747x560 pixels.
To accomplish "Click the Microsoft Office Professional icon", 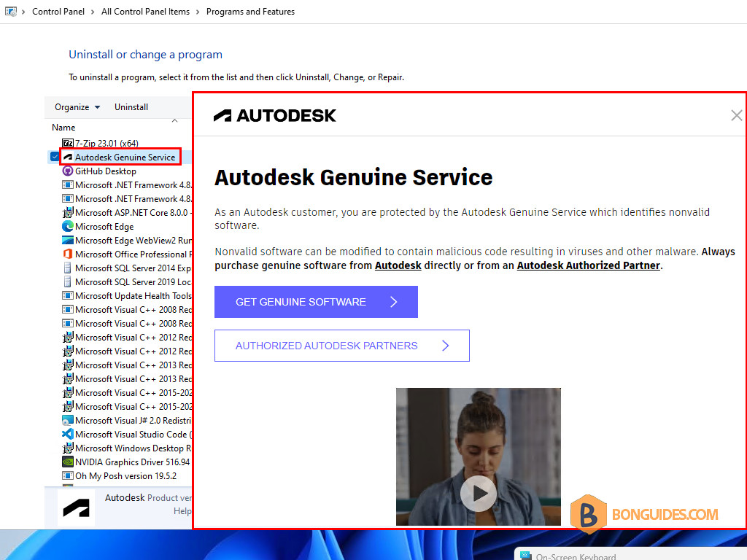I will tap(68, 254).
